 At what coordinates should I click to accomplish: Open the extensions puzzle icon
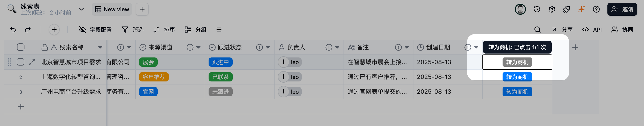[566, 9]
